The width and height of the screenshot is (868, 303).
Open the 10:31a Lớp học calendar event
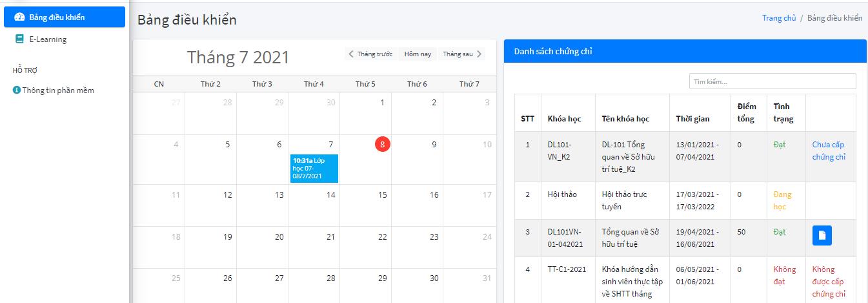pos(314,168)
